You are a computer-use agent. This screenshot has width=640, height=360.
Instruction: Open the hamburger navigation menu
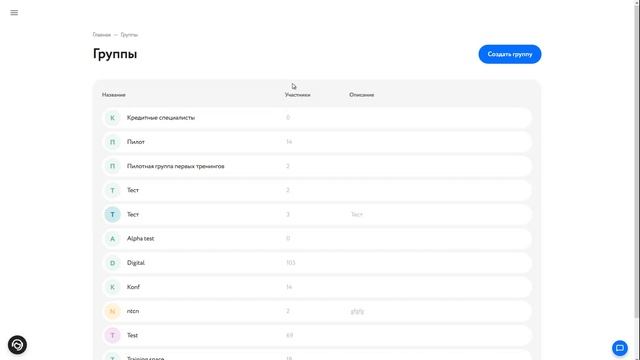point(14,13)
